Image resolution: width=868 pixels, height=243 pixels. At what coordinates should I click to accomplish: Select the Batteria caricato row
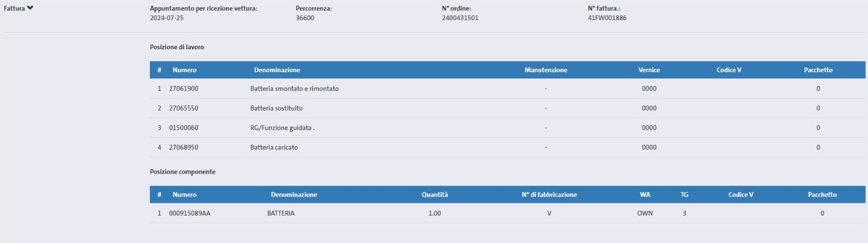[x=274, y=147]
